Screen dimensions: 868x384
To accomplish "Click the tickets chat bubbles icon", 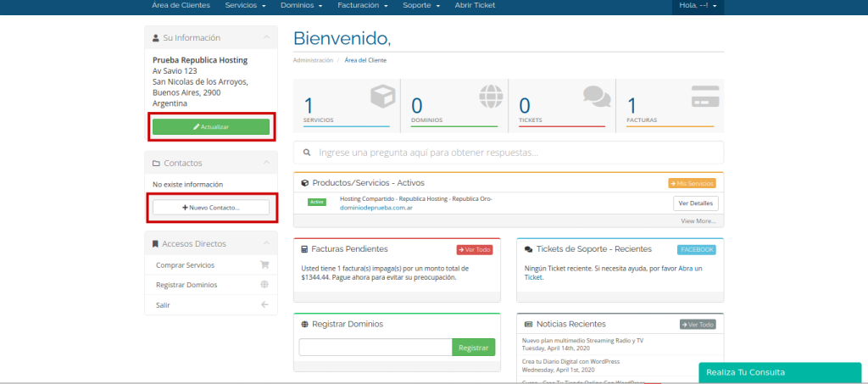I will 597,96.
